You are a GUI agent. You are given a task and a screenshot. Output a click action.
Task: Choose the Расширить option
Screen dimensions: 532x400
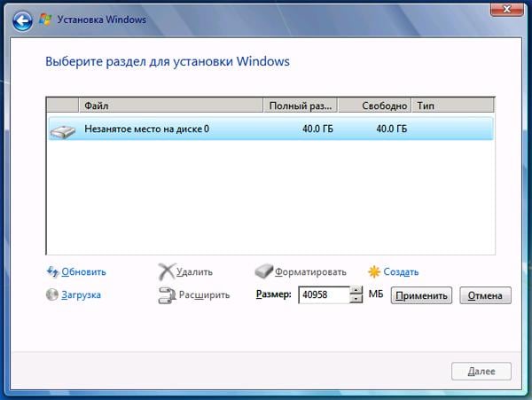point(204,294)
